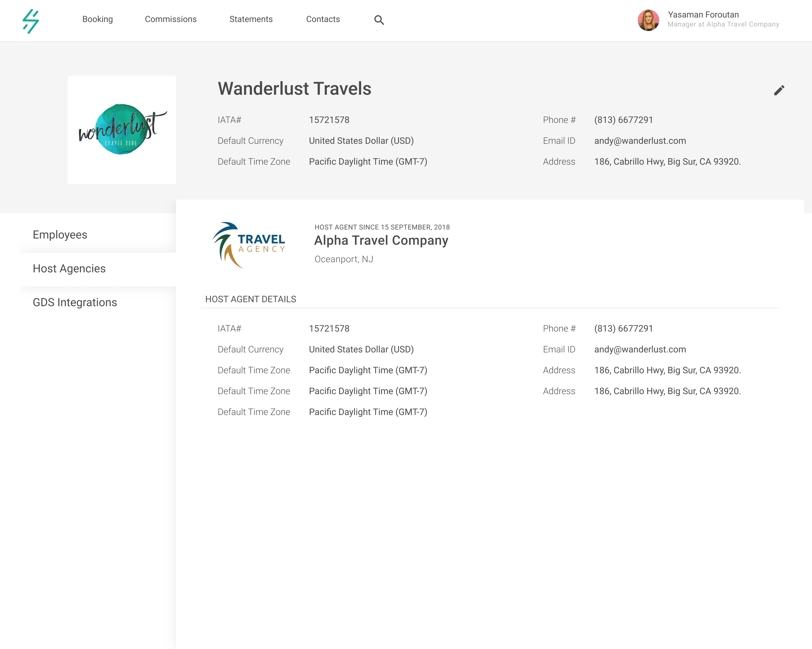Click top email andy@wanderlust.com
812x649 pixels.
tap(640, 141)
